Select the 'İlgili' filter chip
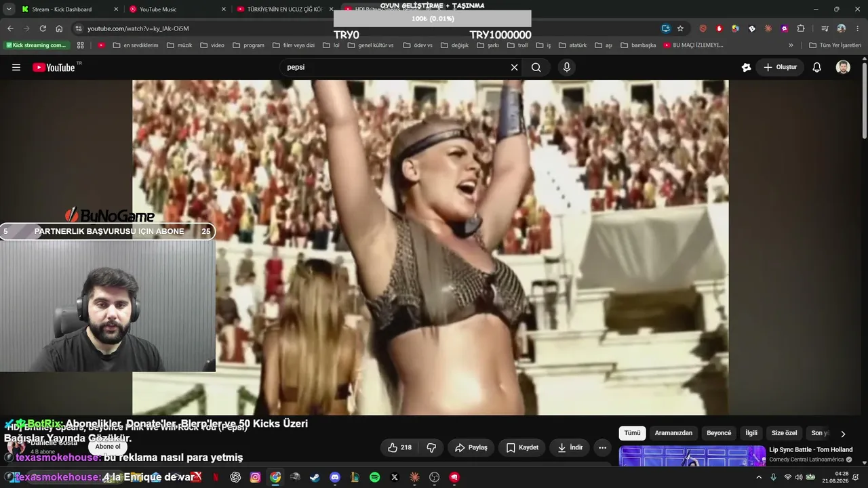The image size is (868, 488). click(751, 433)
